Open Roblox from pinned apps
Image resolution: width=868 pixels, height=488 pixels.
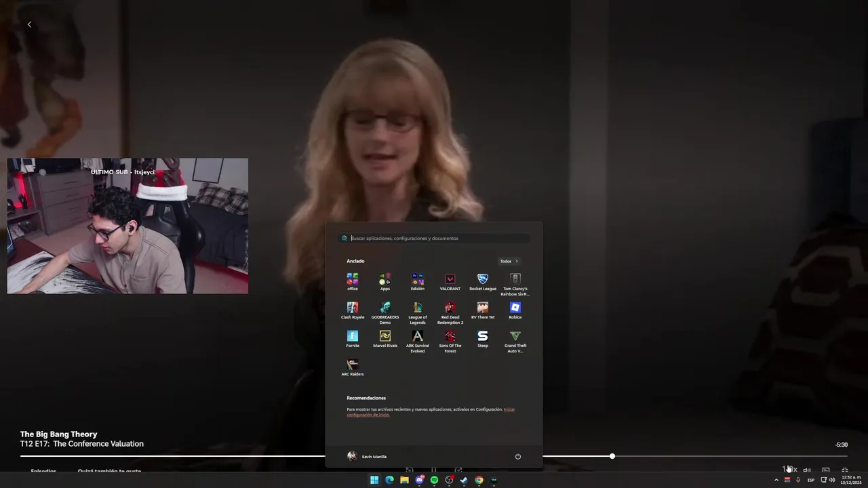pos(515,310)
